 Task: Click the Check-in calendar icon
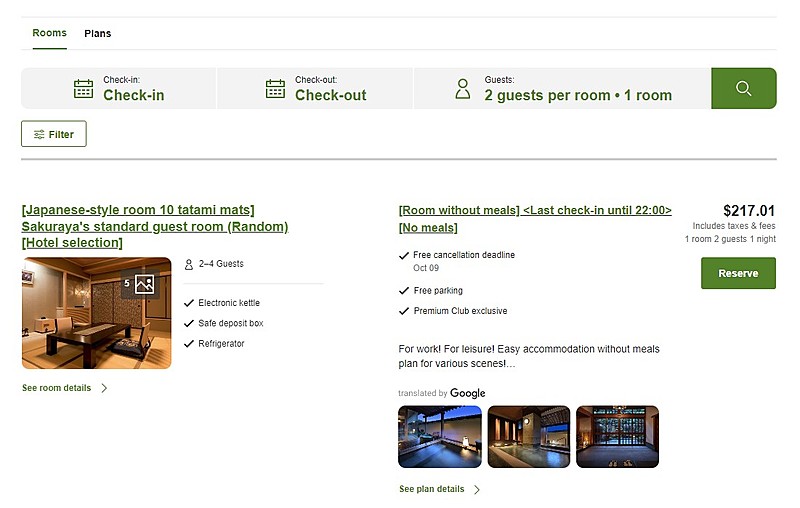pyautogui.click(x=83, y=89)
